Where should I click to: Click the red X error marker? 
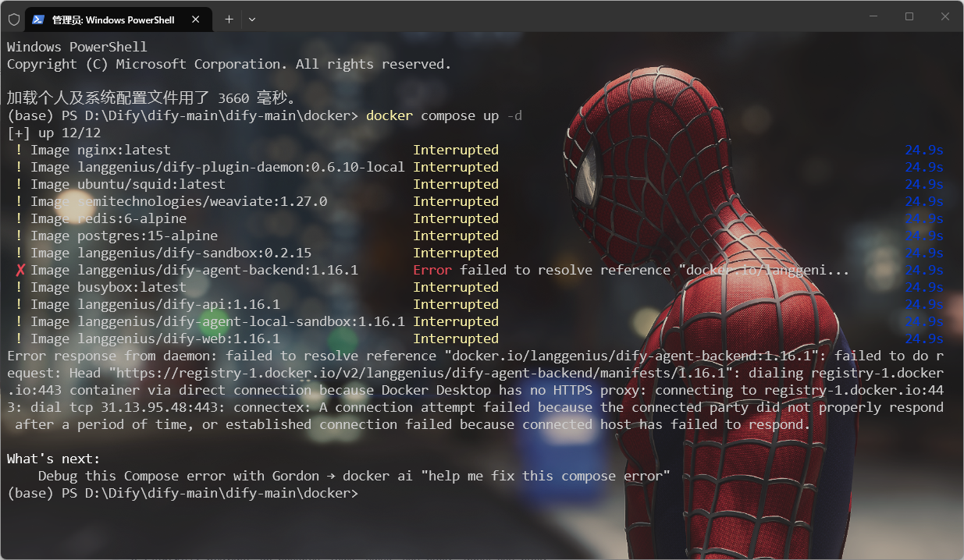point(20,270)
